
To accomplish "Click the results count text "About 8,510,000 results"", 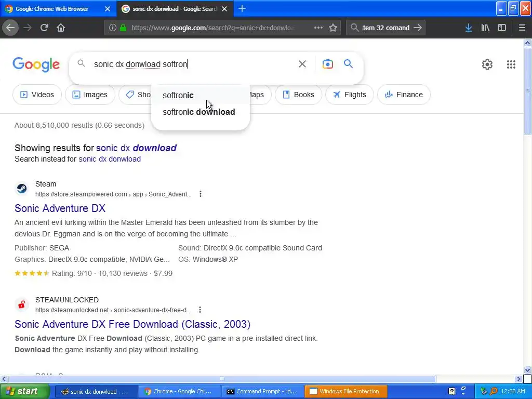I will click(54, 125).
